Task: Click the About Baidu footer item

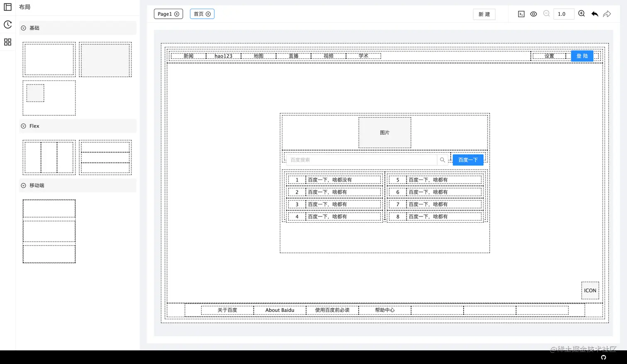Action: (280, 310)
